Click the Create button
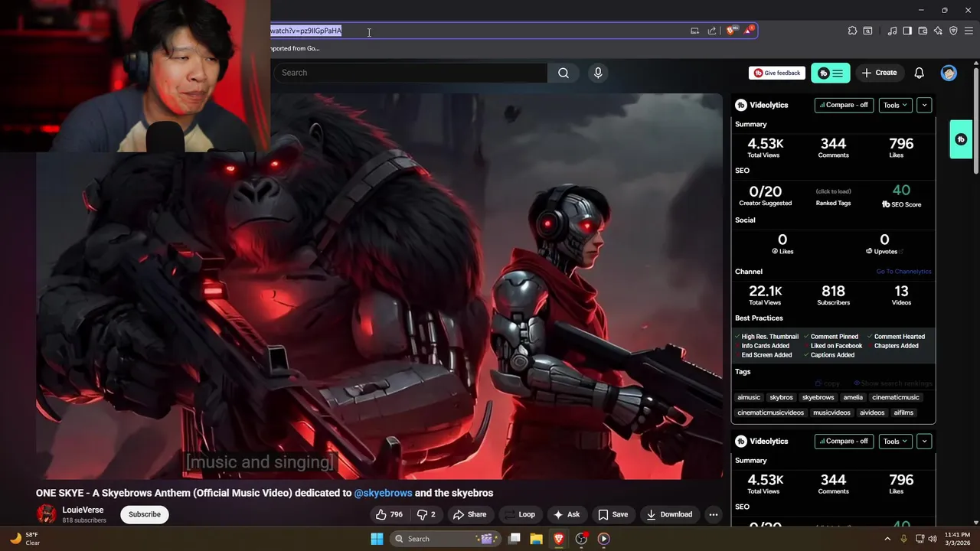 pos(878,73)
